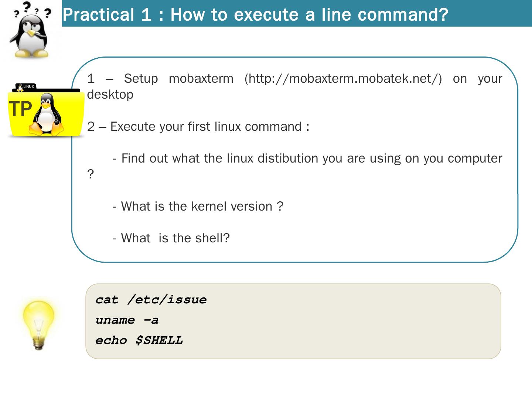Screen dimensions: 532x399
Task: Select the "uname –a" command line
Action: [127, 320]
